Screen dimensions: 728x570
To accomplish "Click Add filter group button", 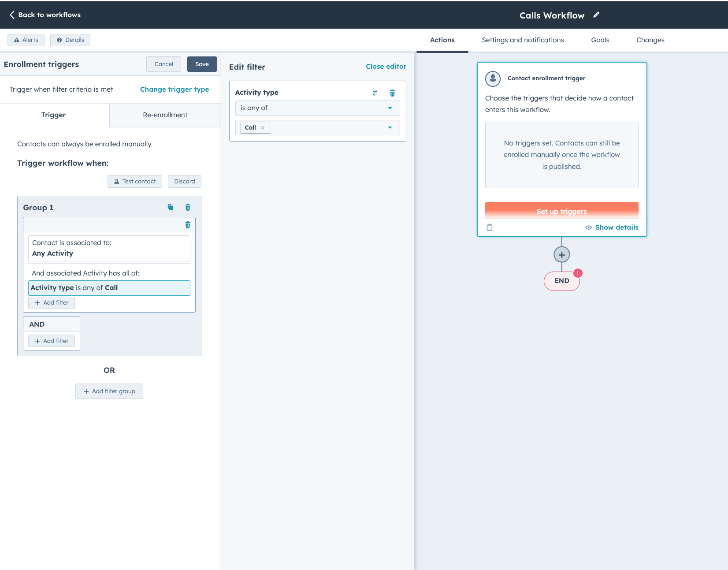I will coord(109,391).
